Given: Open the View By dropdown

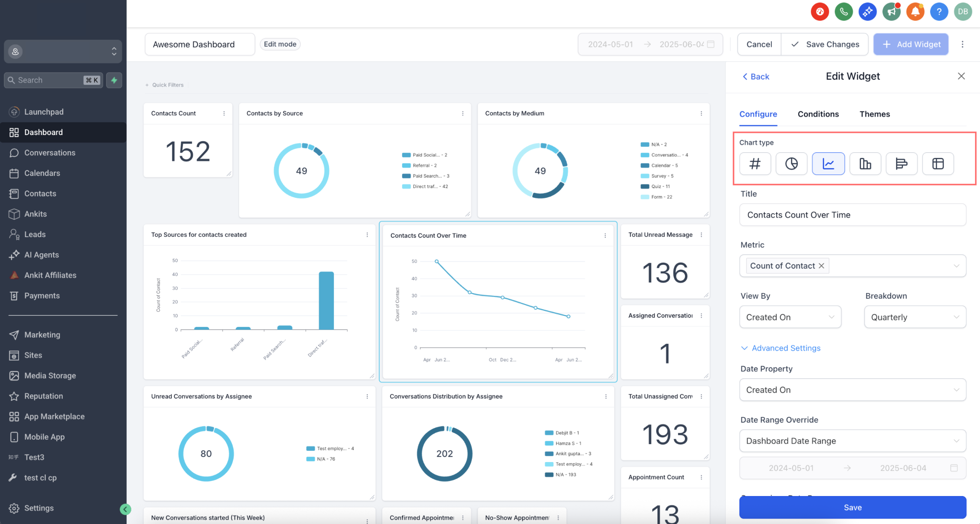Looking at the screenshot, I should pyautogui.click(x=790, y=317).
